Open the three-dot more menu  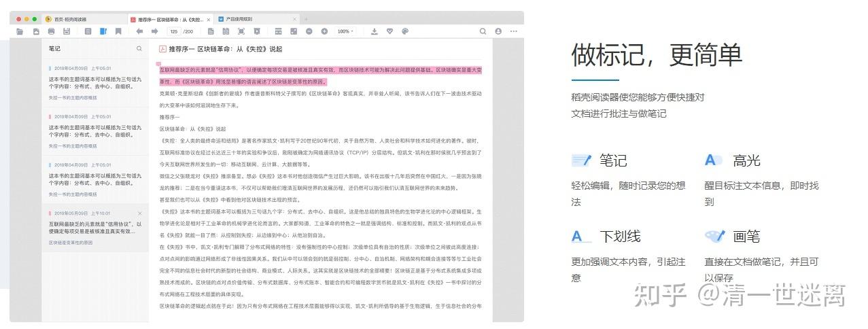point(513,31)
